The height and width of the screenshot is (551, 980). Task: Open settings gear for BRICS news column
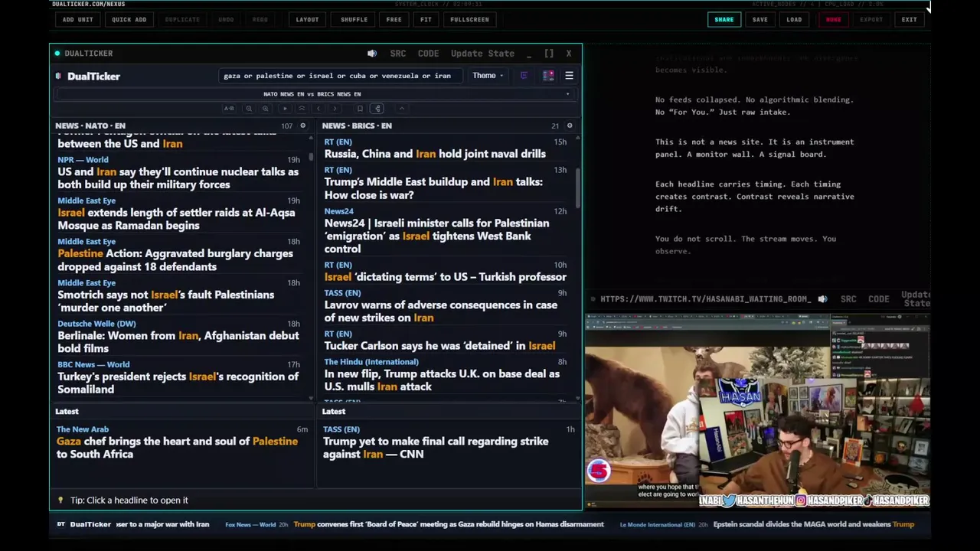click(x=569, y=126)
